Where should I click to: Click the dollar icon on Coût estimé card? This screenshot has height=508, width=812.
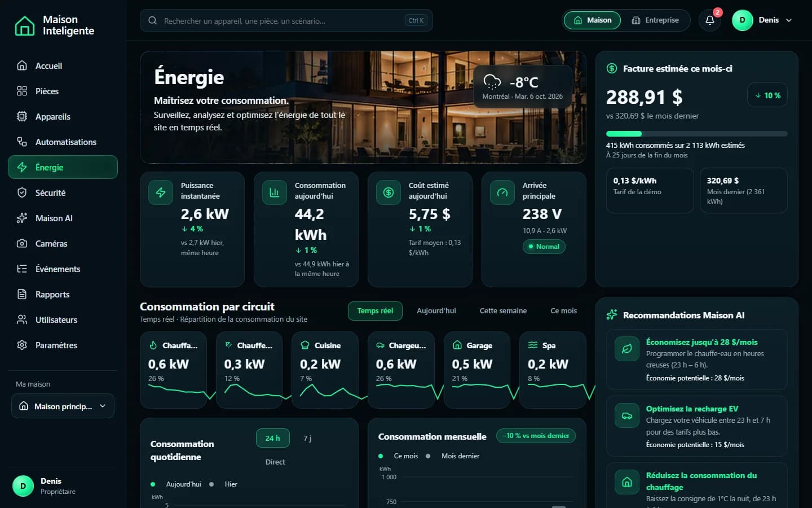pyautogui.click(x=389, y=192)
